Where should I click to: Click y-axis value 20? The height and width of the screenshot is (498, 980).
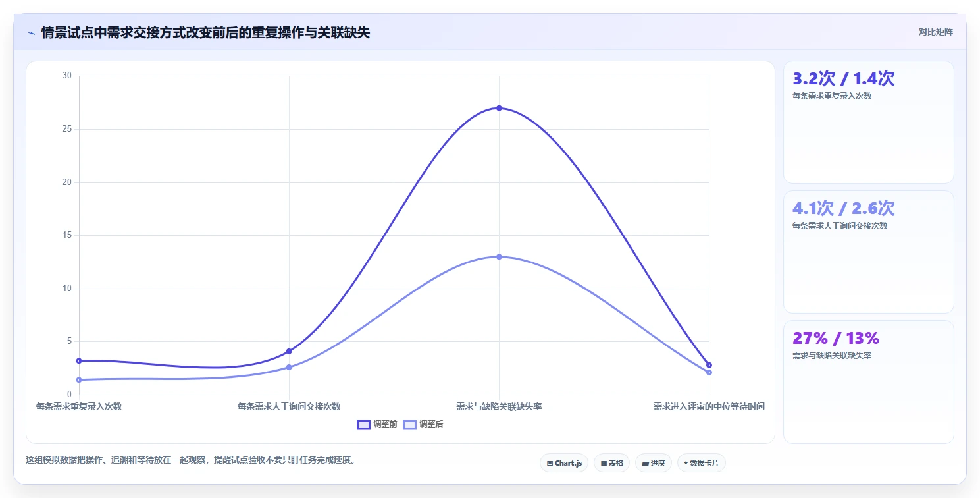click(x=66, y=182)
